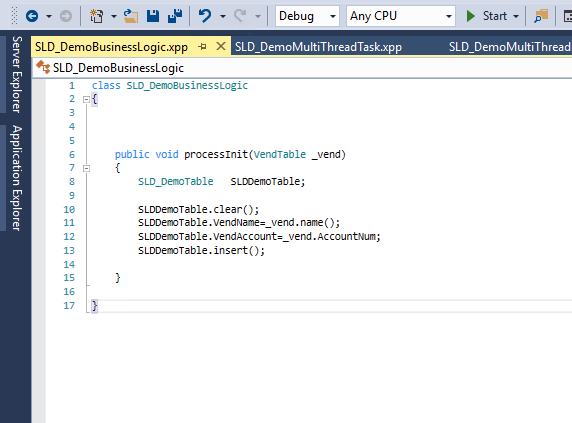The height and width of the screenshot is (423, 572).
Task: Collapse the class block at line 2
Action: [86, 99]
